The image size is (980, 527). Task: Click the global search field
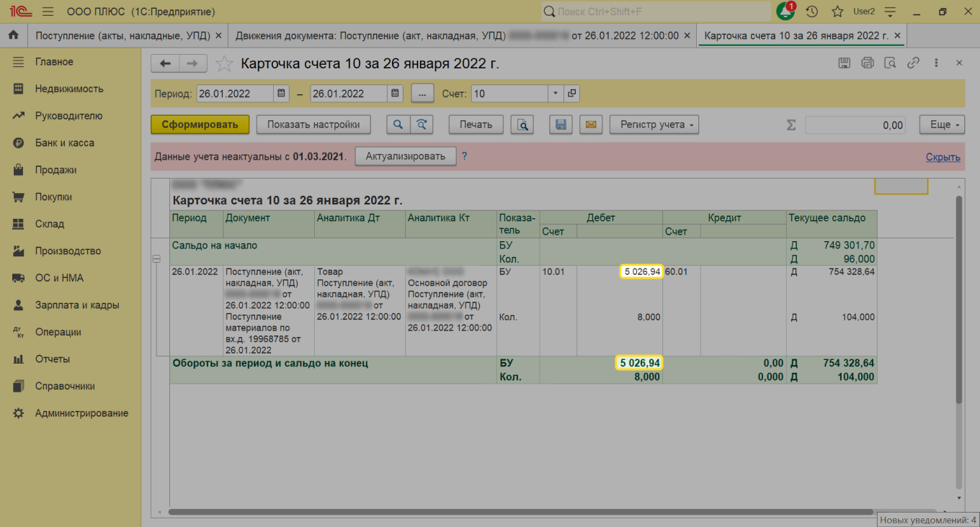[656, 12]
